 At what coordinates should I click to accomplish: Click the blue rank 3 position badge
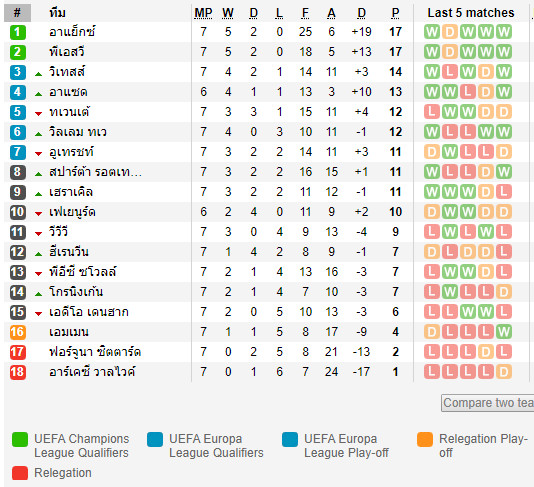pyautogui.click(x=17, y=72)
